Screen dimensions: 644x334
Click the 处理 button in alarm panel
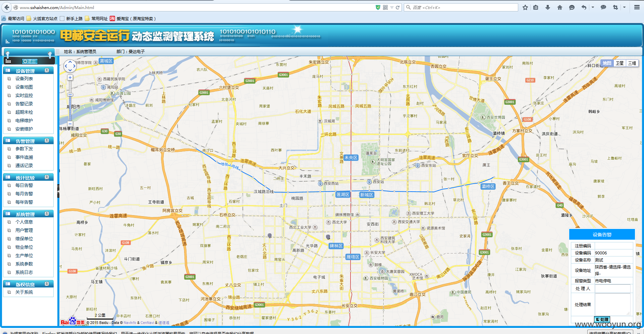[602, 319]
